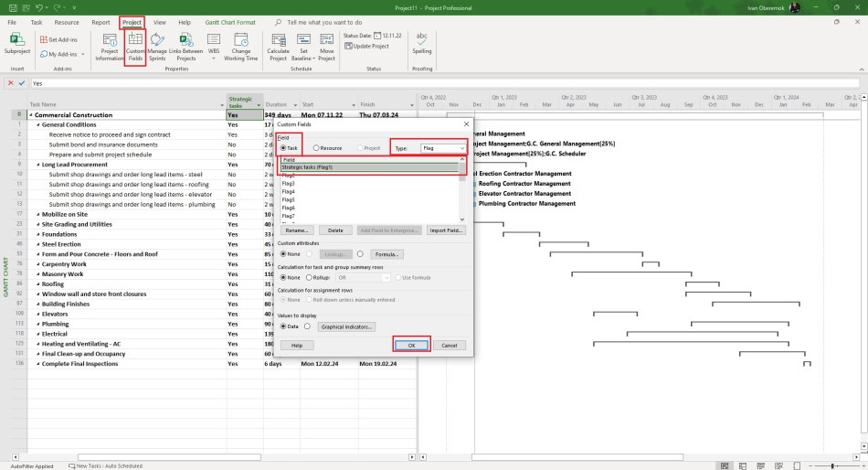This screenshot has width=868, height=470.
Task: Select None for summary rows calculation
Action: pos(283,277)
